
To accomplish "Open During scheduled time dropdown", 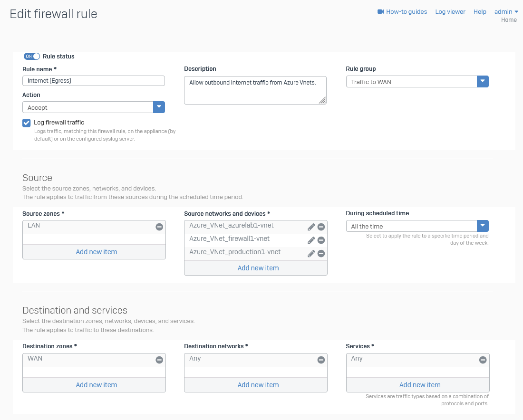I will pos(483,226).
